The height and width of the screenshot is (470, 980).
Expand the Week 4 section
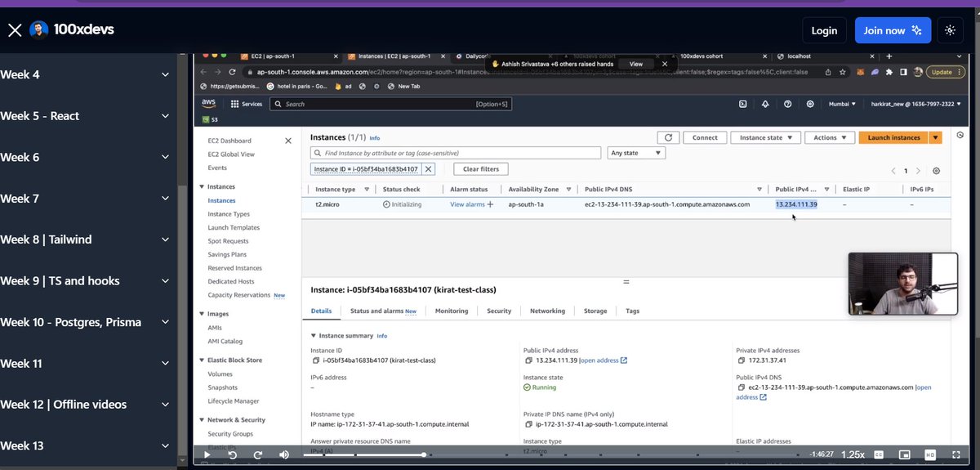pyautogui.click(x=87, y=74)
